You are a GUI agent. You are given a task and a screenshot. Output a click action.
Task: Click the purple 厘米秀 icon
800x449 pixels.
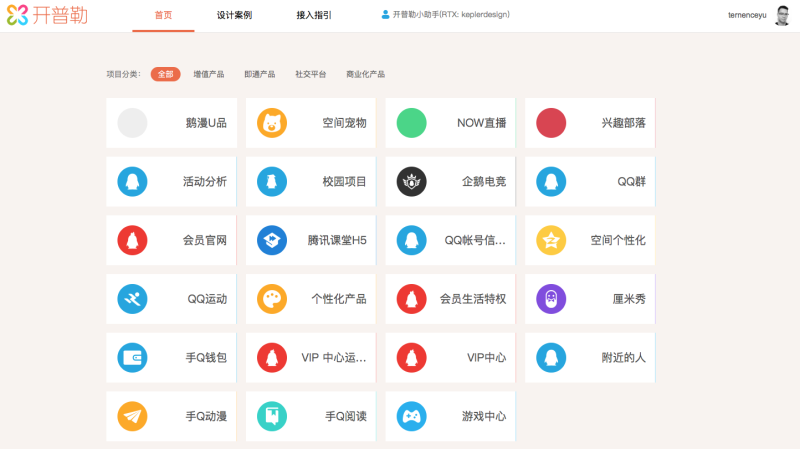[551, 299]
